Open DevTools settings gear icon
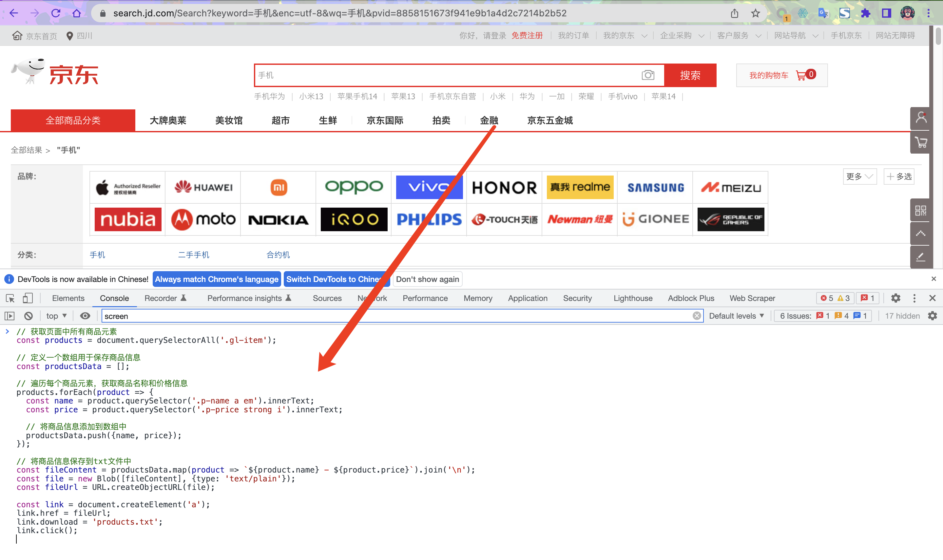This screenshot has width=943, height=560. coord(895,298)
